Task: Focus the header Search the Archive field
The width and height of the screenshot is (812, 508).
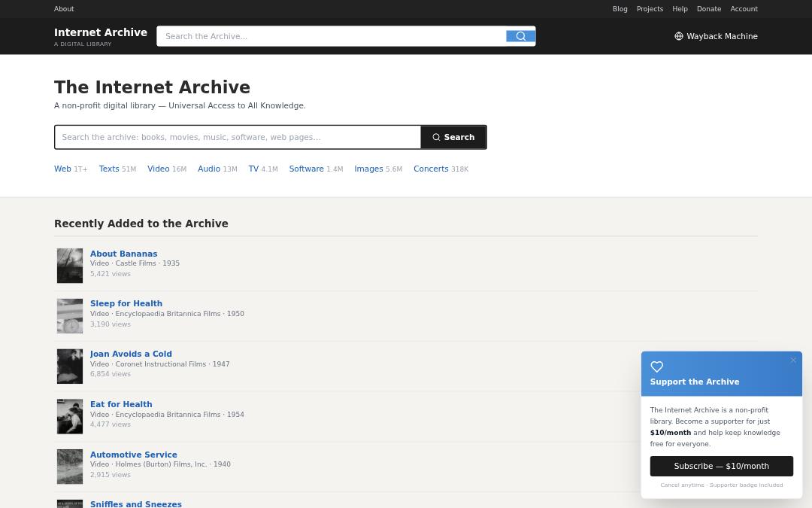Action: click(x=332, y=36)
